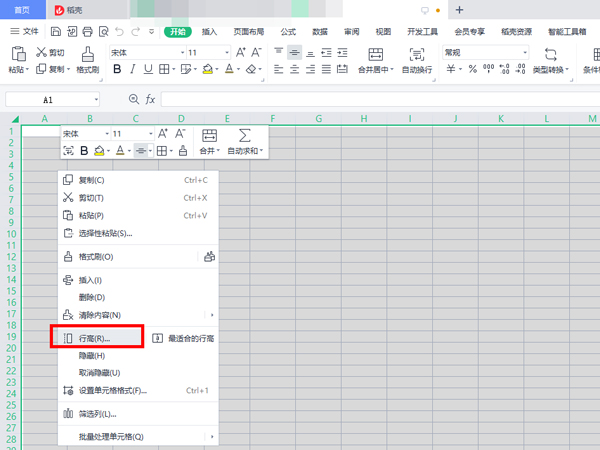Click the Best Fit Row Height button

point(183,338)
